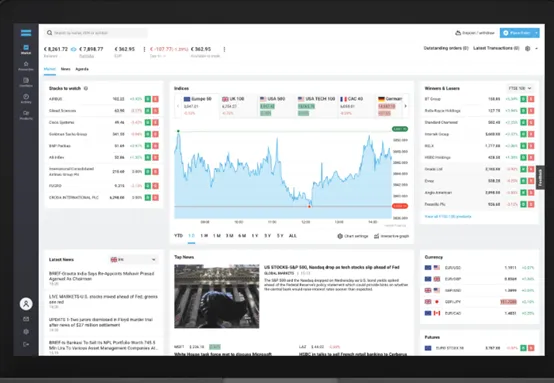This screenshot has width=554, height=383.
Task: Switch to the News tab
Action: (65, 69)
